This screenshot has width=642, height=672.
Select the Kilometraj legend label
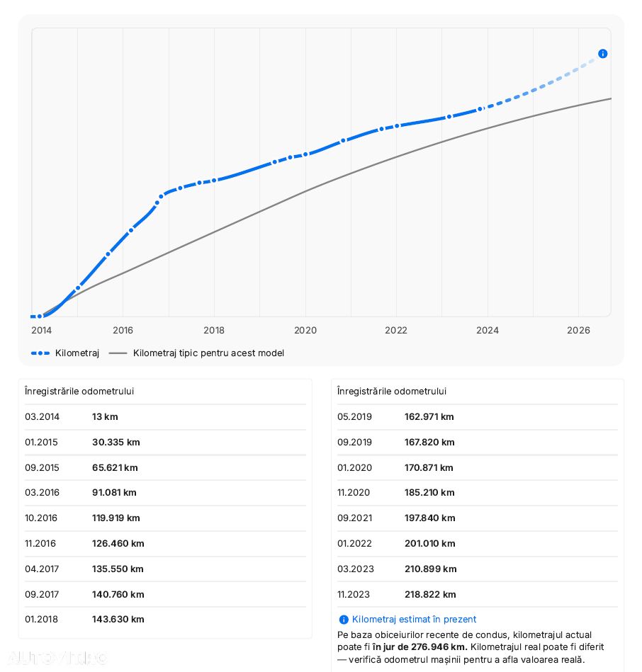point(77,353)
